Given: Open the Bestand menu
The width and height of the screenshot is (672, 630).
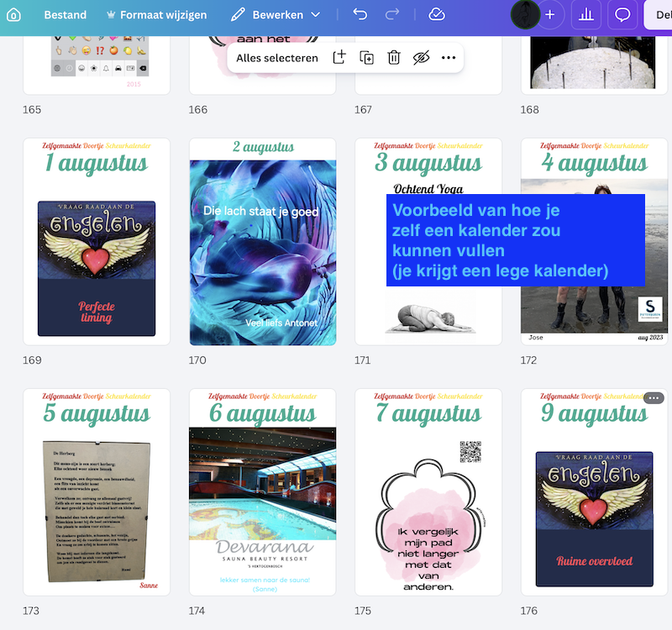Looking at the screenshot, I should pos(66,14).
